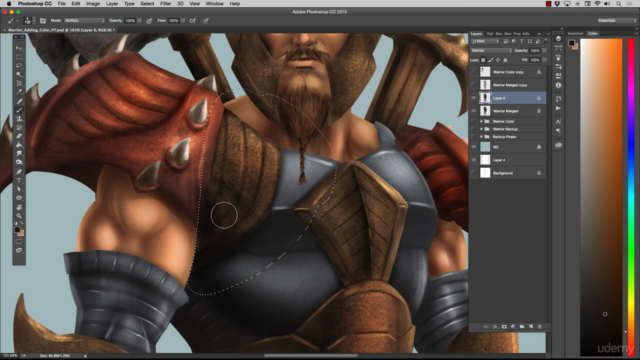
Task: Select the Paint Bucket tool
Action: (19, 145)
